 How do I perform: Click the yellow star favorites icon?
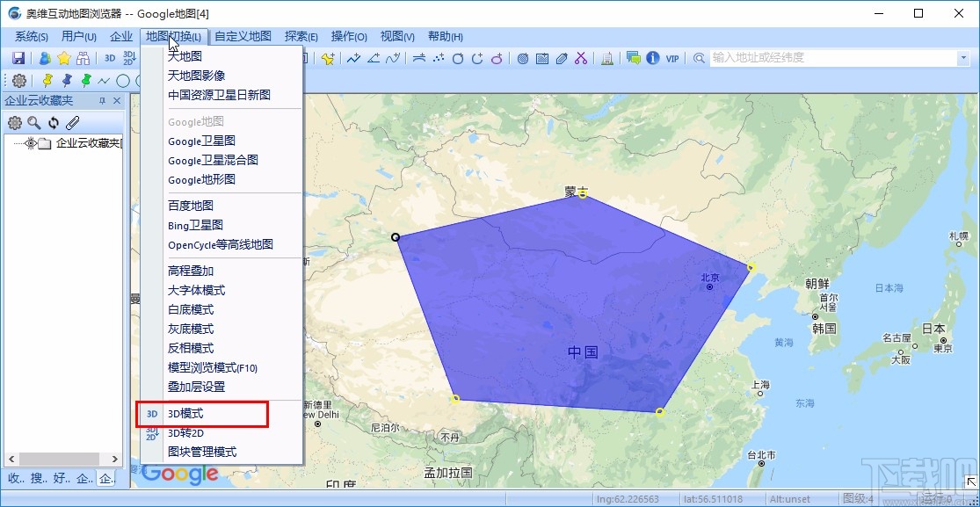[64, 58]
